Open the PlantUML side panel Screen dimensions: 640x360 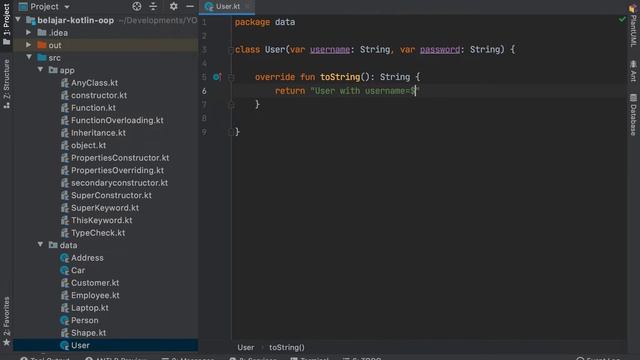click(x=633, y=27)
